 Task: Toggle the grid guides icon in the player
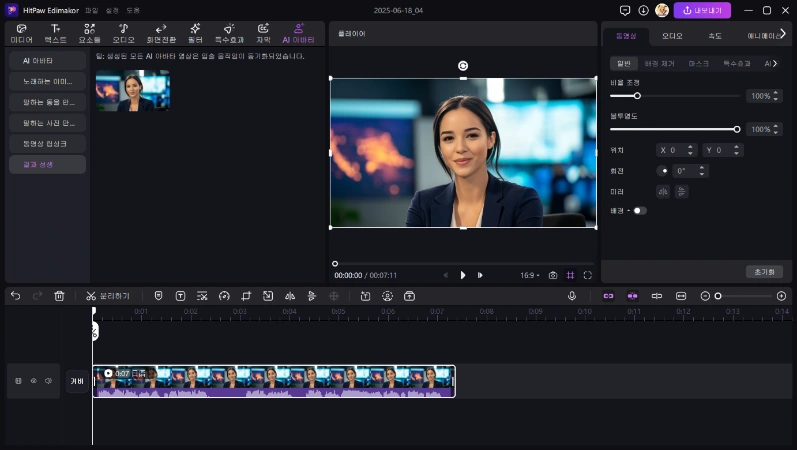point(570,275)
